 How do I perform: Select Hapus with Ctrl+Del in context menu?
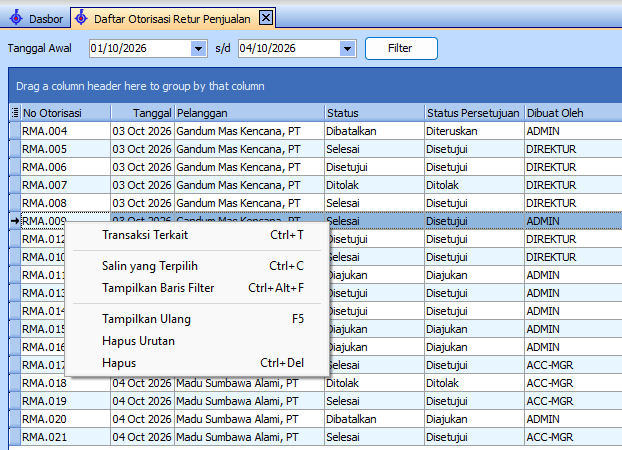click(x=197, y=363)
